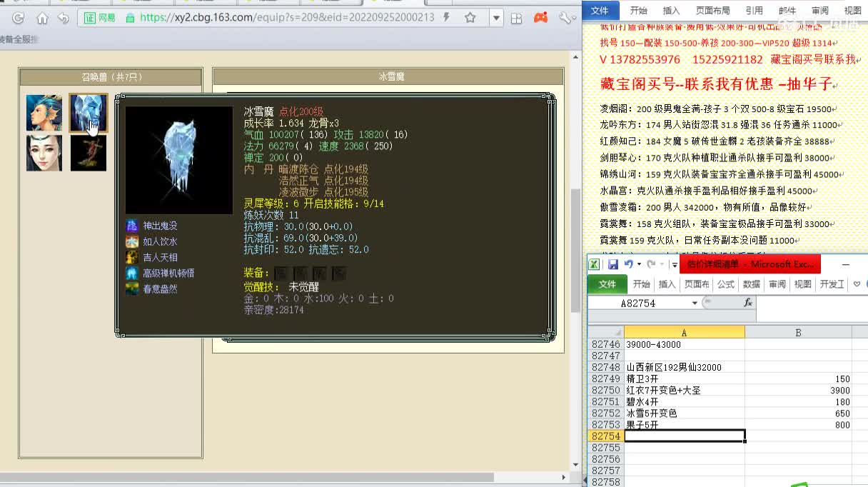The height and width of the screenshot is (487, 868).
Task: Select Excel column A header
Action: click(685, 332)
